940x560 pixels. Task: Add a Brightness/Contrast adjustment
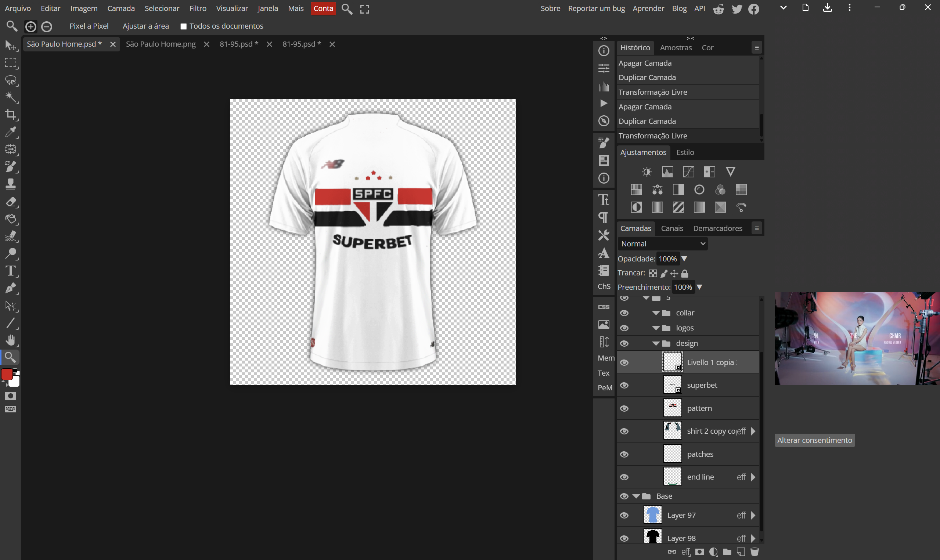(x=647, y=172)
